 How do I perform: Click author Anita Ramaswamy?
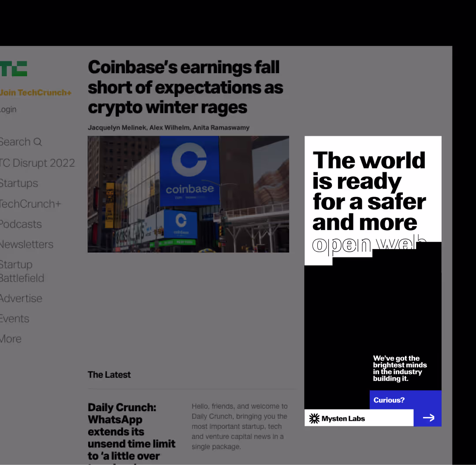(221, 128)
